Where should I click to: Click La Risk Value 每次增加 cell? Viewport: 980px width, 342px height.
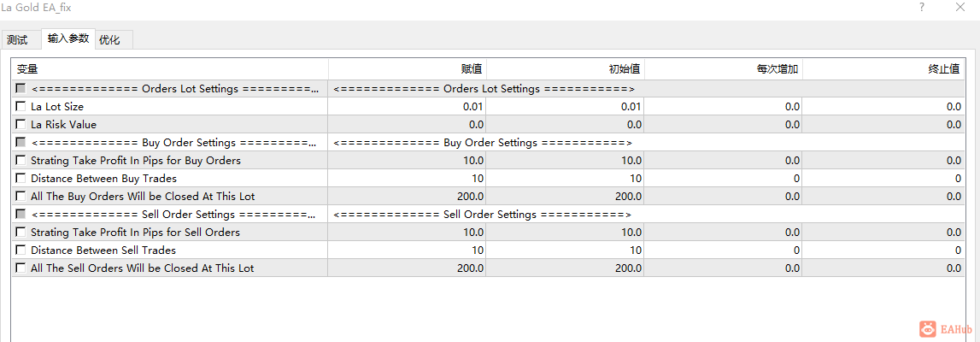pos(723,125)
